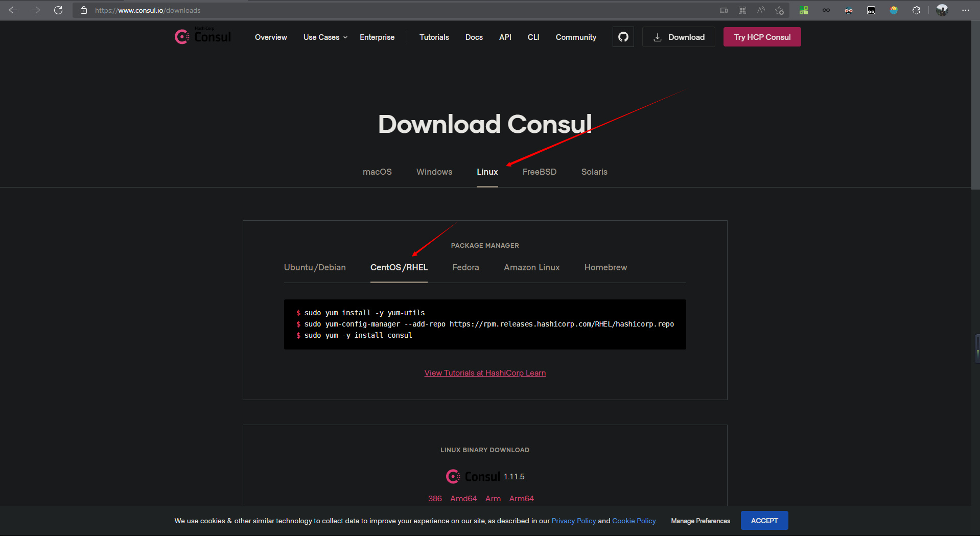The image size is (980, 536).
Task: Open the Privacy Policy link
Action: [574, 521]
